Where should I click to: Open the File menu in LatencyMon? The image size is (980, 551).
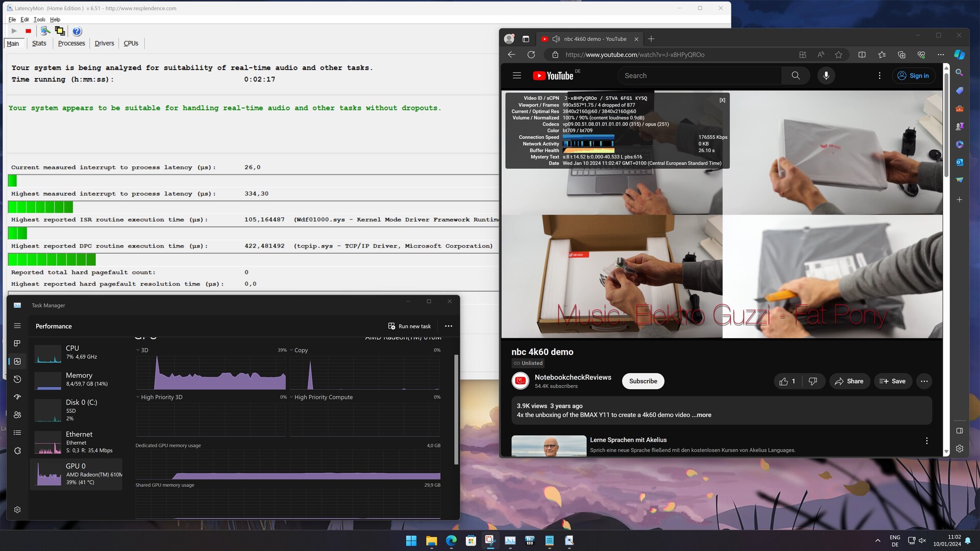[x=12, y=19]
